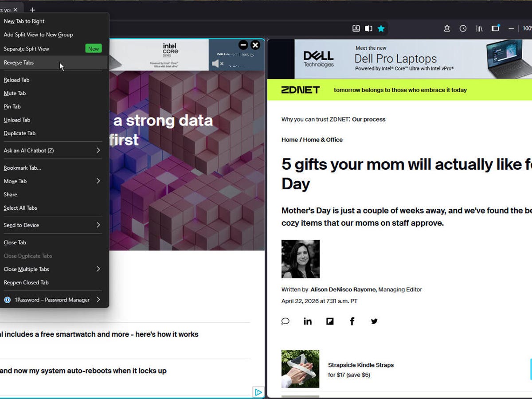The image size is (532, 399).
Task: Click the tab view icon with blue dot
Action: (496, 28)
